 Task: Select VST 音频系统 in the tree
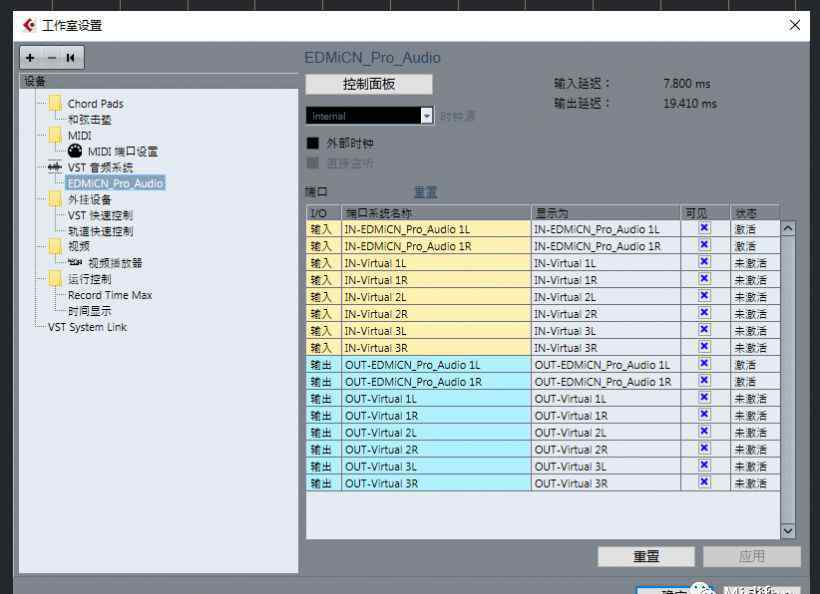[100, 167]
